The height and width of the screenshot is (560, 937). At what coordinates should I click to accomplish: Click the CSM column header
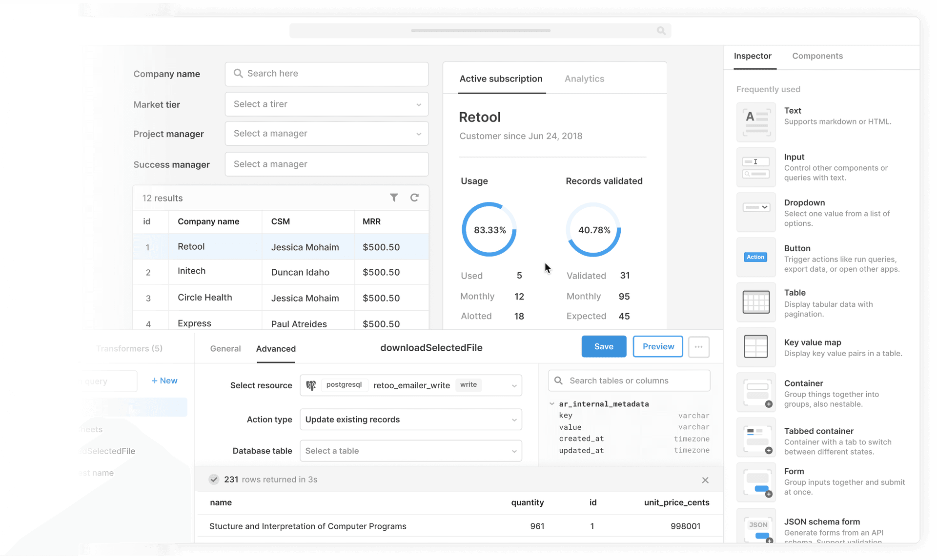coord(281,221)
